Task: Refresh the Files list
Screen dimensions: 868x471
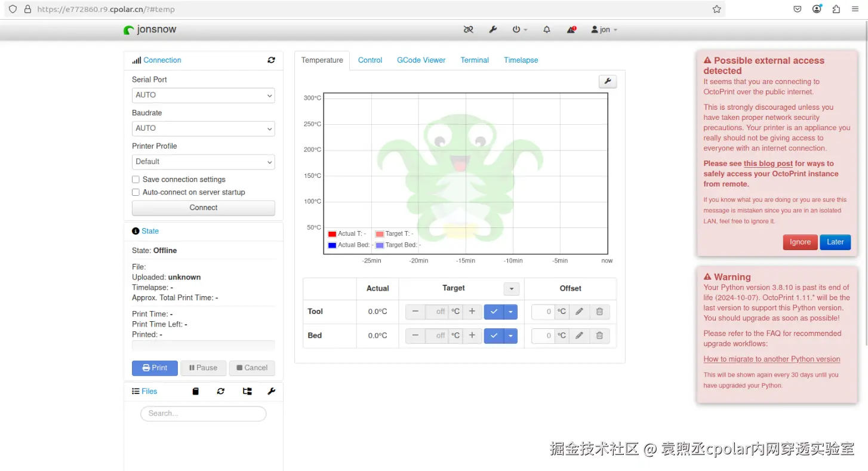Action: pyautogui.click(x=221, y=392)
